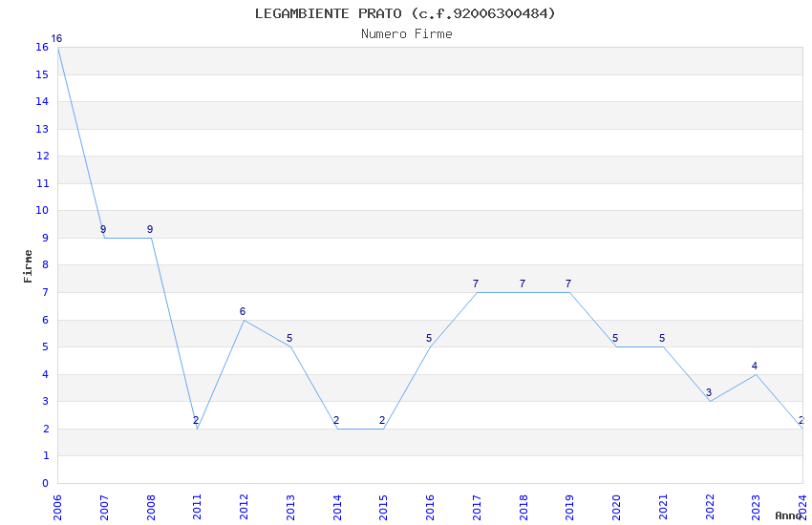Click y-axis tick label 3
812x525 pixels.
(x=46, y=401)
